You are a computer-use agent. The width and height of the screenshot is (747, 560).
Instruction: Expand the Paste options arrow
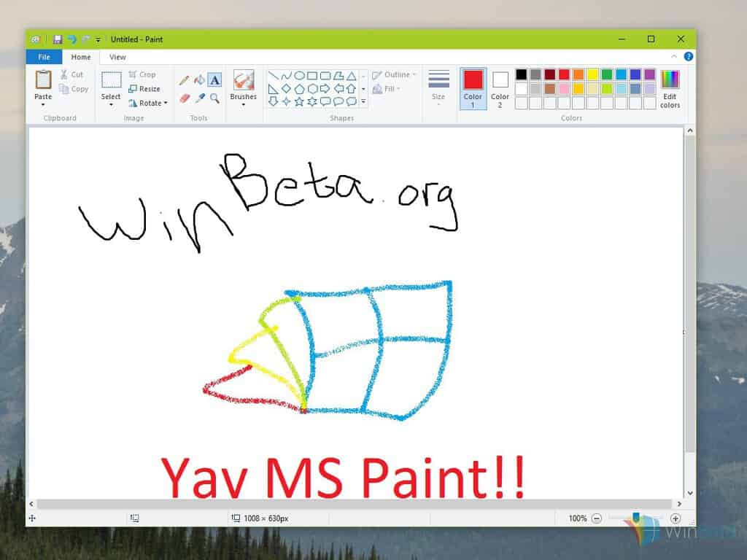tap(43, 104)
